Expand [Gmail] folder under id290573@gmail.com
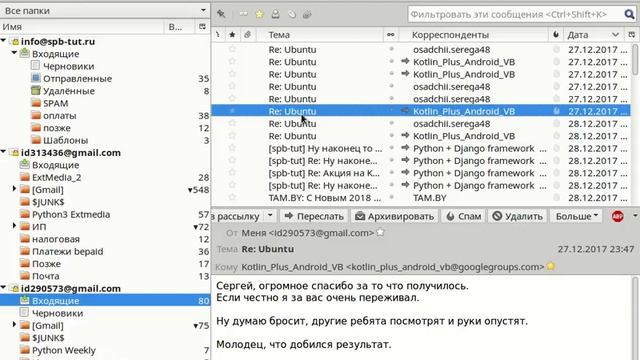 (15, 324)
